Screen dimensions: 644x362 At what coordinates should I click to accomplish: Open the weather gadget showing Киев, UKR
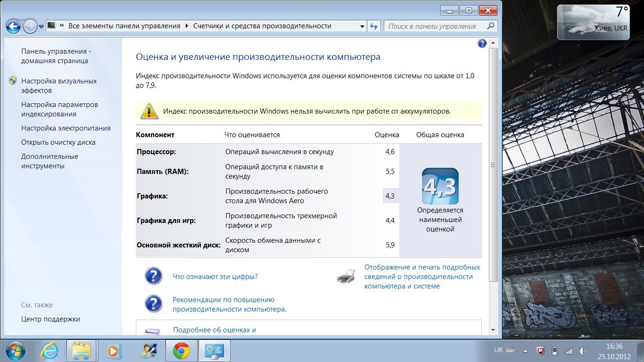[594, 22]
